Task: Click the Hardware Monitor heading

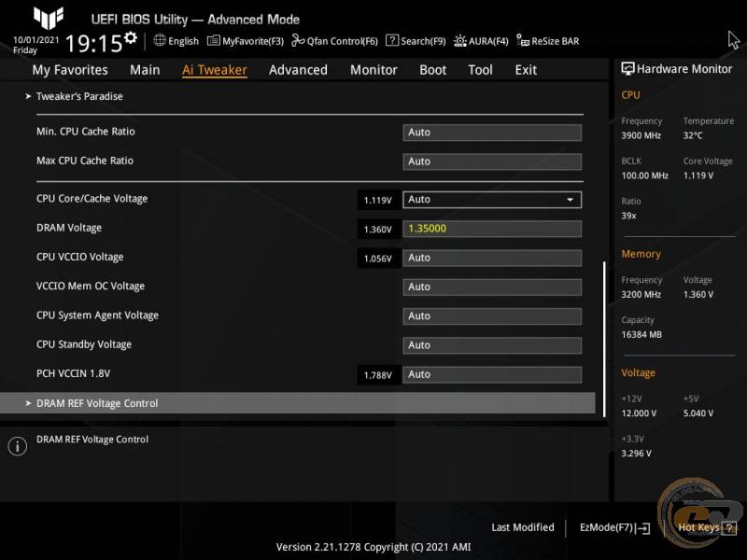Action: tap(684, 69)
